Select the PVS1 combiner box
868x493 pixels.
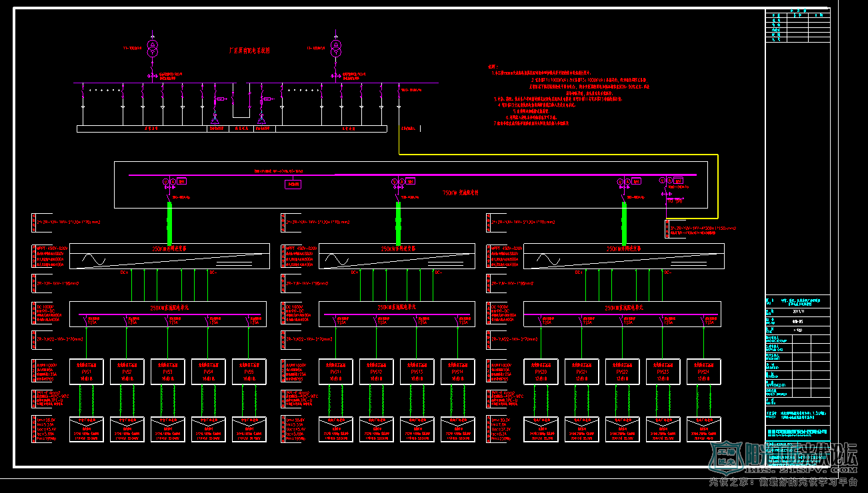coord(87,372)
